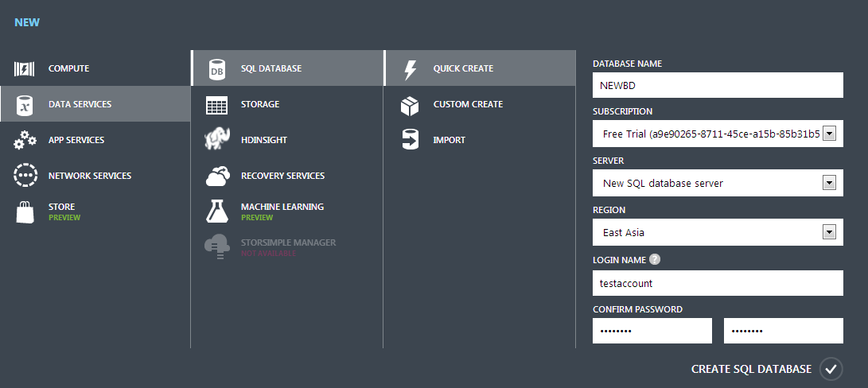Open the Network Services category label

90,176
